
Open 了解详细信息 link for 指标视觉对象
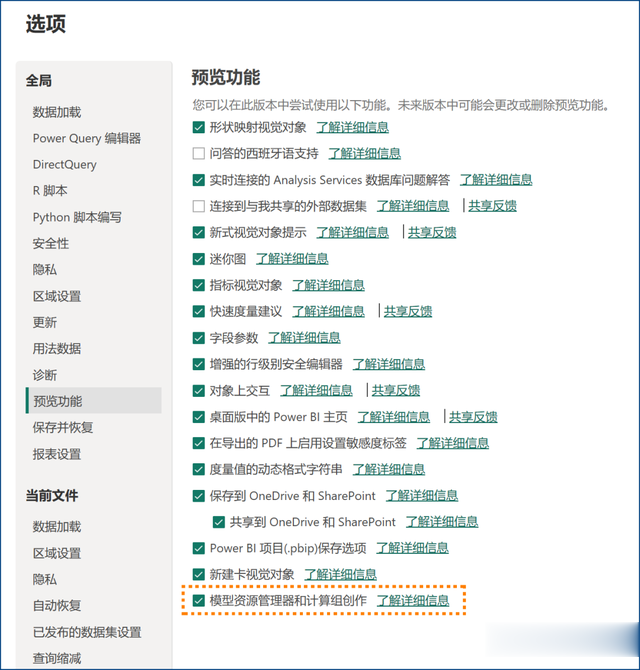[x=328, y=285]
